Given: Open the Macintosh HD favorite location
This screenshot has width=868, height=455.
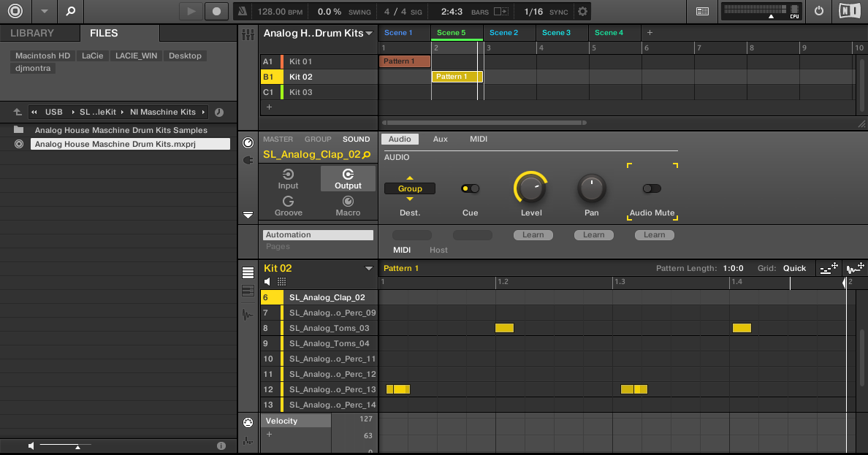Looking at the screenshot, I should click(42, 56).
